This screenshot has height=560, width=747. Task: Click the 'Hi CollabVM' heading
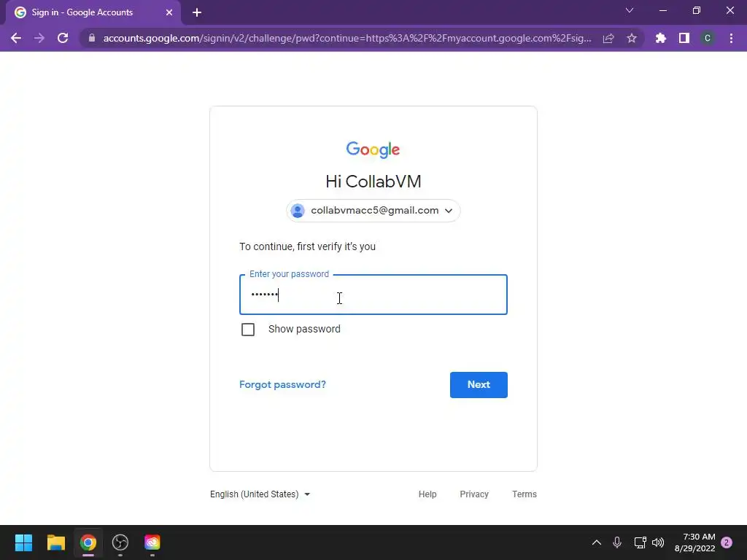(x=373, y=182)
